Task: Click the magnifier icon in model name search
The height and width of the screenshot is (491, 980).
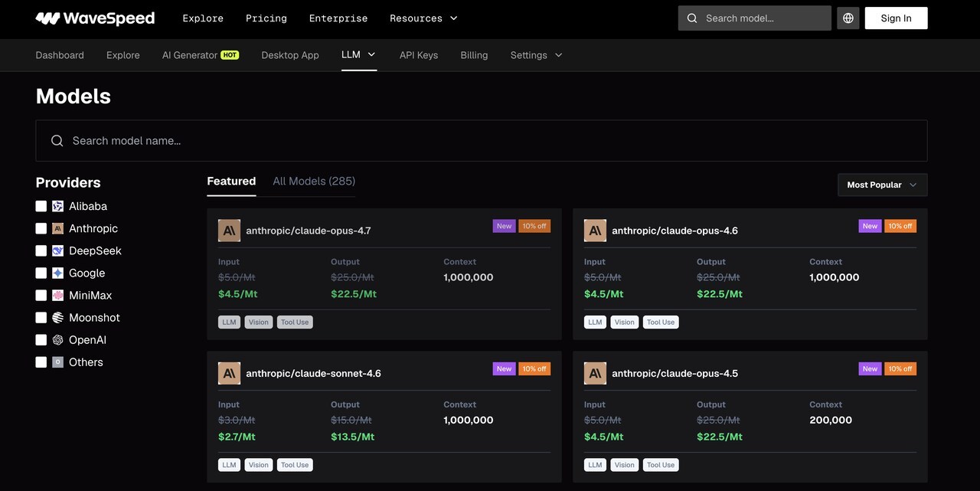Action: [x=57, y=141]
